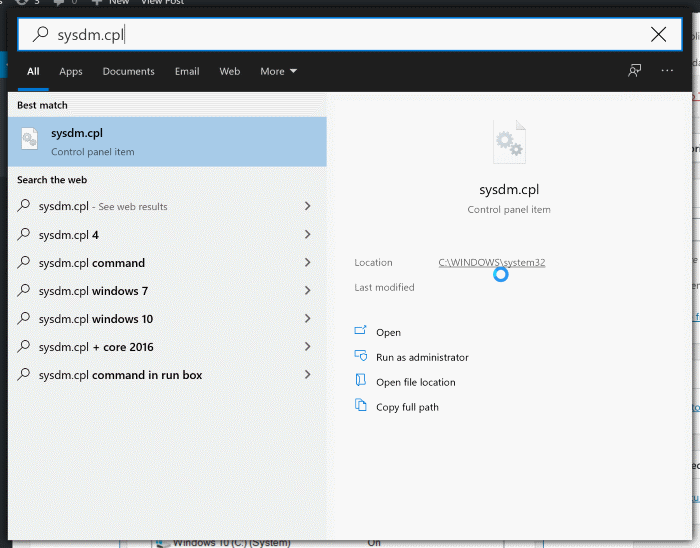
Task: Click search icon beside 'sysdm.cpl windows 7'
Action: 24,291
